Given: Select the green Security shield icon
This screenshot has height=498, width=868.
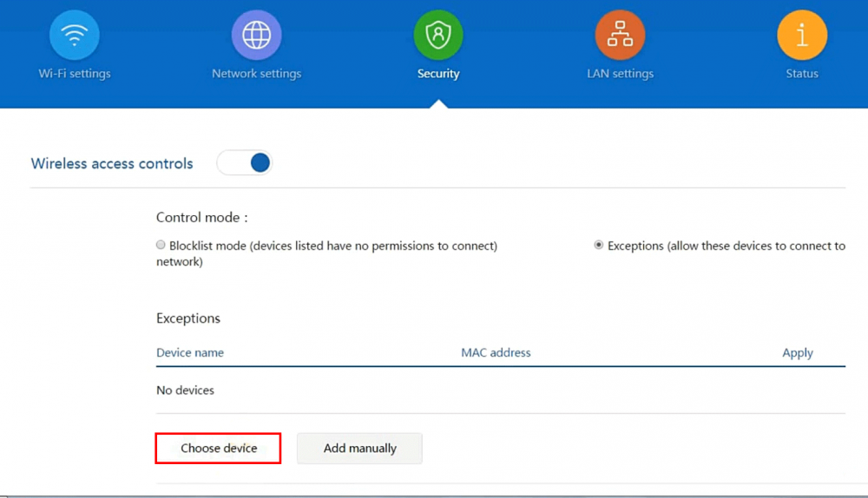Looking at the screenshot, I should tap(438, 36).
